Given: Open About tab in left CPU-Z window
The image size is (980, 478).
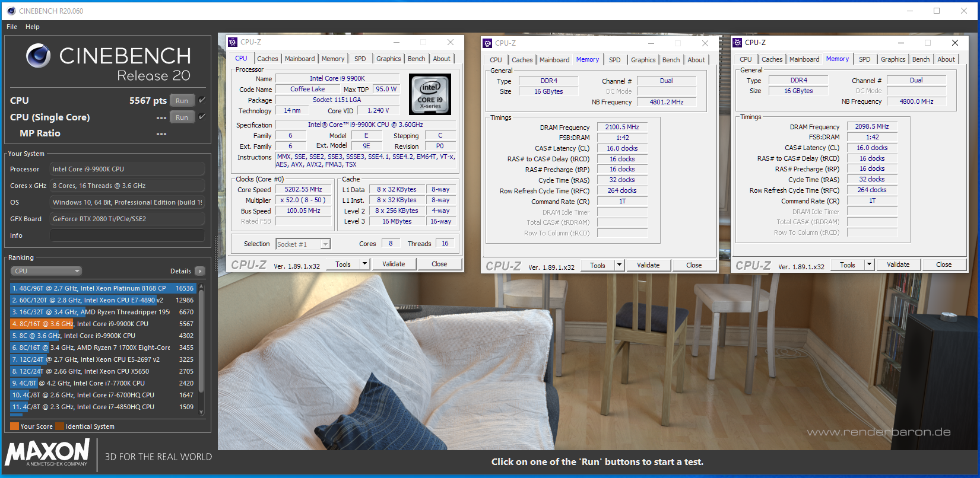Looking at the screenshot, I should (x=442, y=59).
